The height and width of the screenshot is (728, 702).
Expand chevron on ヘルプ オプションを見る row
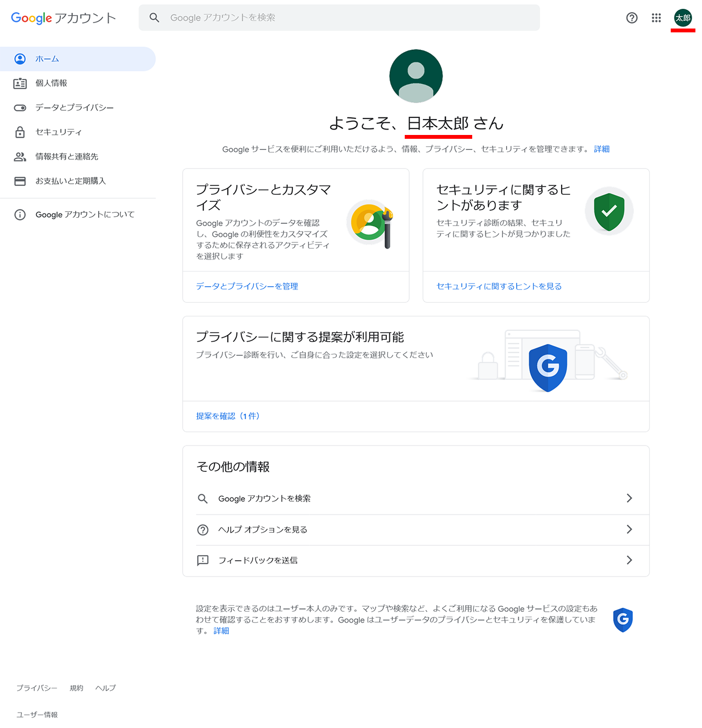click(629, 529)
